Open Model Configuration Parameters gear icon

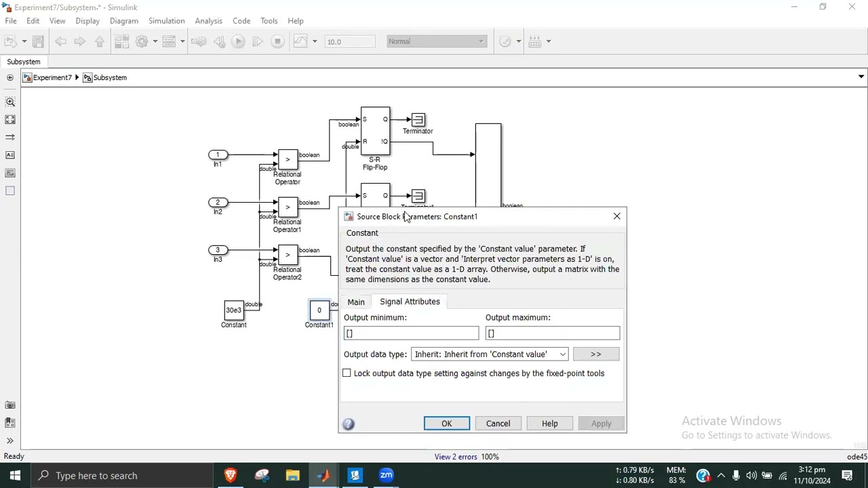[142, 41]
